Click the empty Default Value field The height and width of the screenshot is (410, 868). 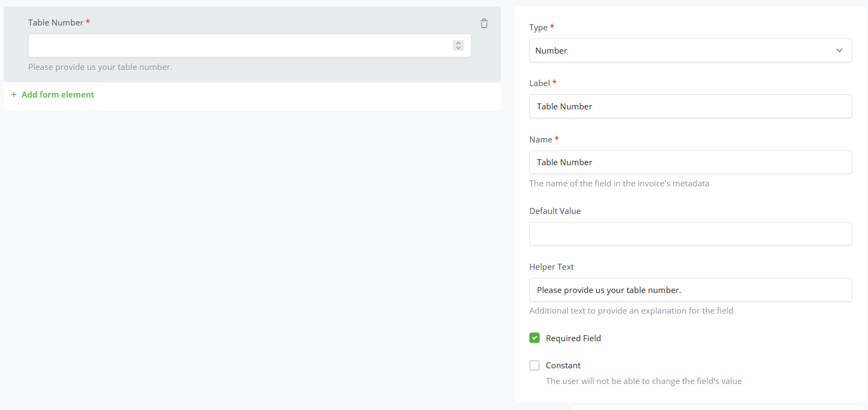pyautogui.click(x=690, y=233)
